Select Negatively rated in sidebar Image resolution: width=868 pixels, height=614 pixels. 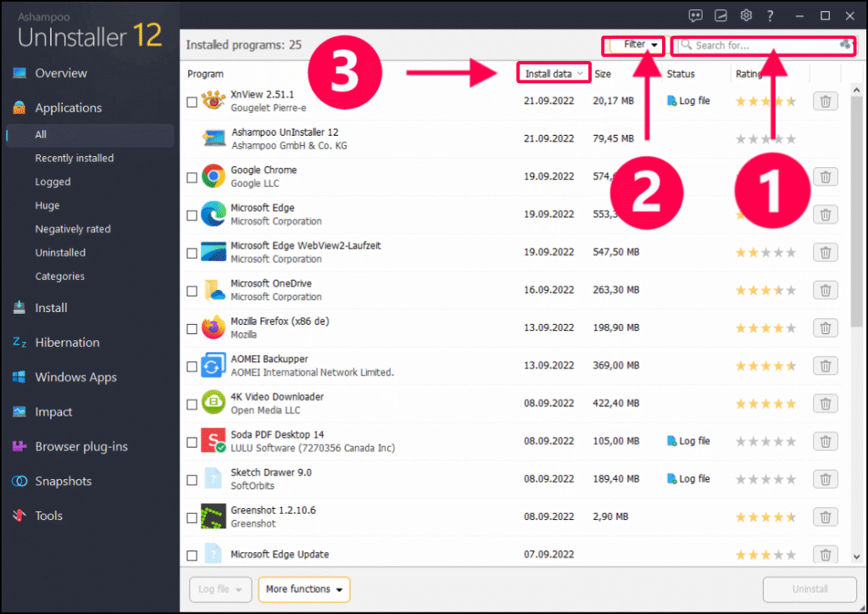point(73,229)
